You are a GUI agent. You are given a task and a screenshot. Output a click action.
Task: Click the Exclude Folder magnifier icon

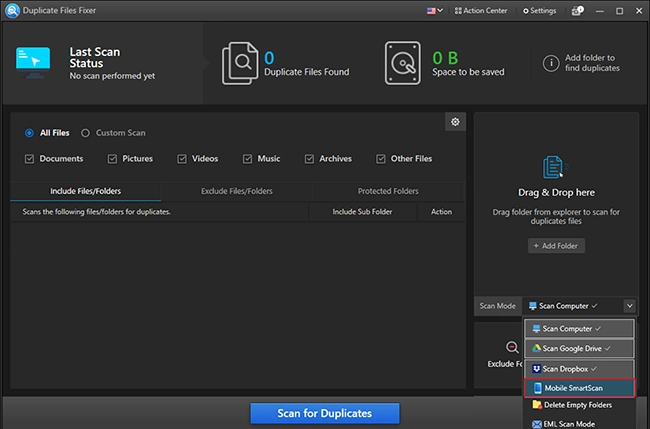(x=512, y=347)
